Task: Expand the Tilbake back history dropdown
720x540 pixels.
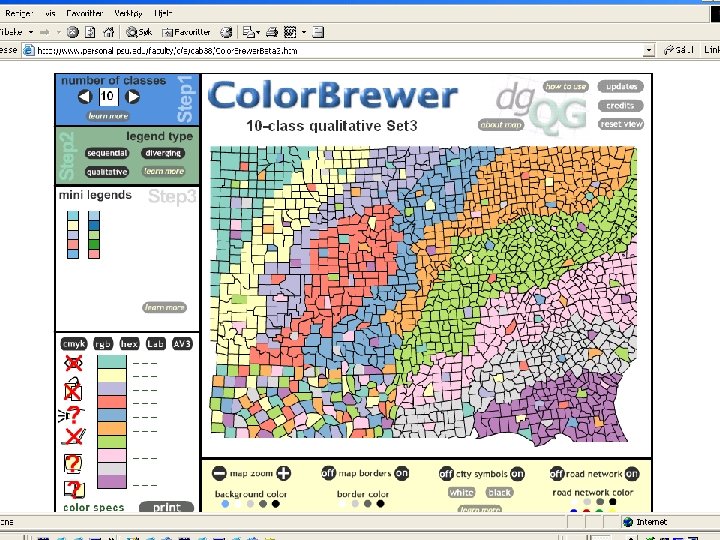Action: coord(31,32)
